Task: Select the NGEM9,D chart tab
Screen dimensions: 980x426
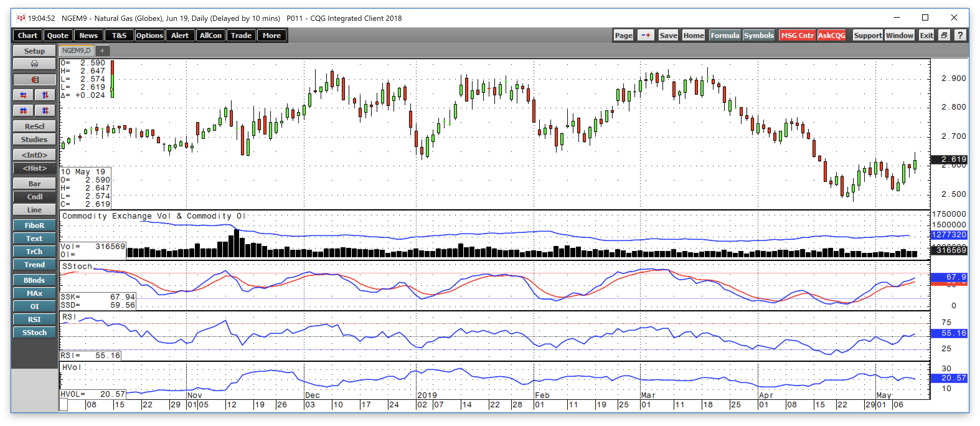Action: tap(77, 51)
